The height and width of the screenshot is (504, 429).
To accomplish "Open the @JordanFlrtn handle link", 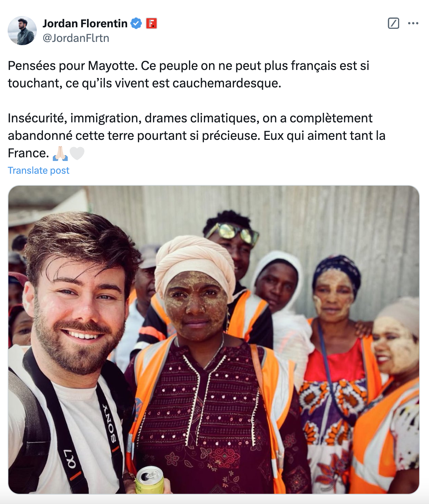I will click(x=76, y=38).
